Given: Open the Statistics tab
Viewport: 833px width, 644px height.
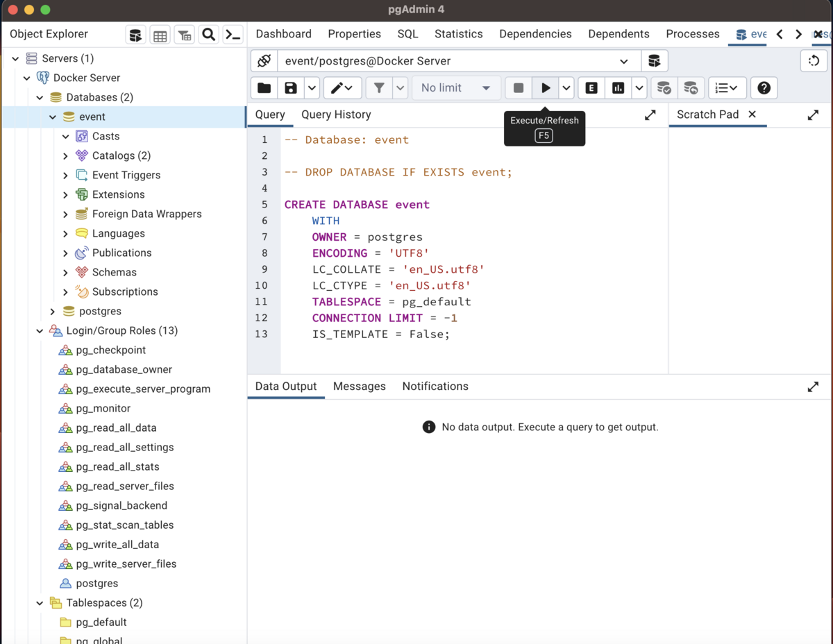Looking at the screenshot, I should (458, 34).
